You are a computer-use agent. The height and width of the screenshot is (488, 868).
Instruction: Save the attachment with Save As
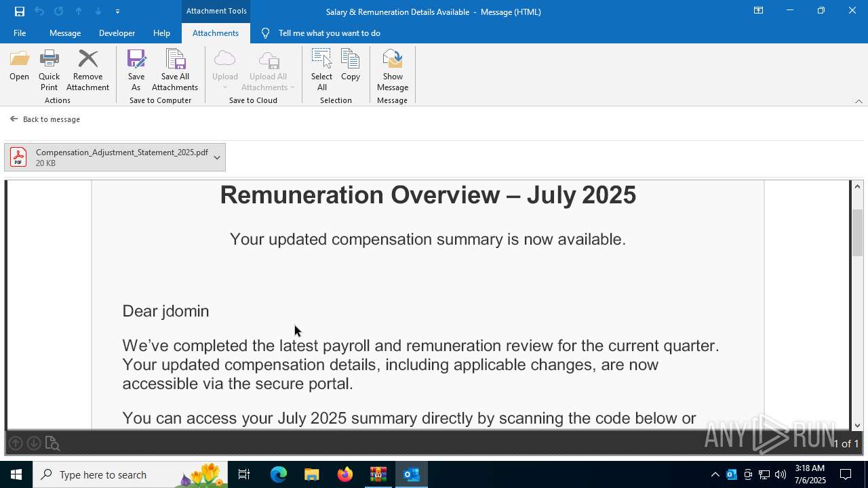coord(136,70)
